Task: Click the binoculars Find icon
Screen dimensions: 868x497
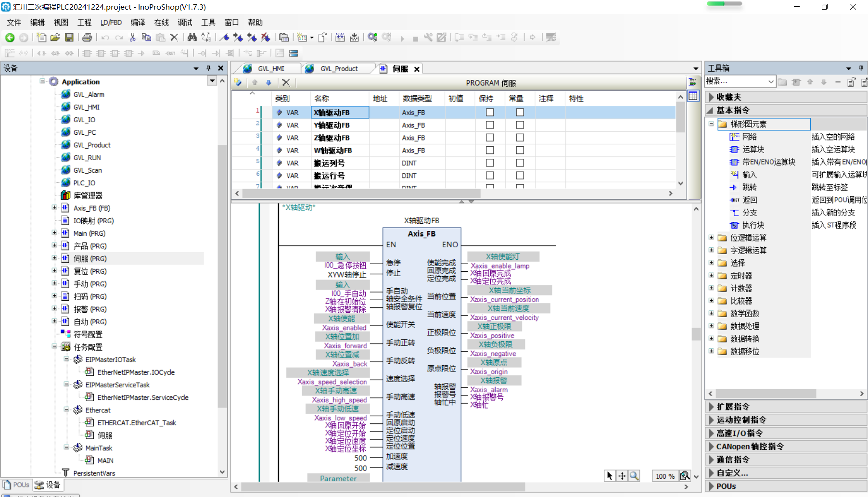Action: (x=192, y=38)
